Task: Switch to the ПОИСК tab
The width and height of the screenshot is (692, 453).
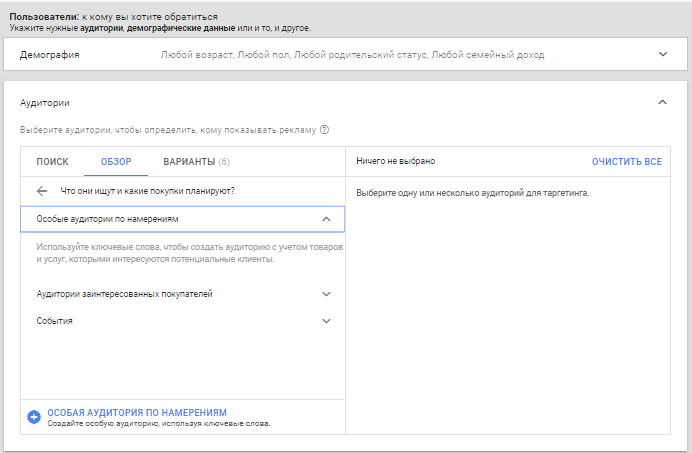Action: point(52,161)
